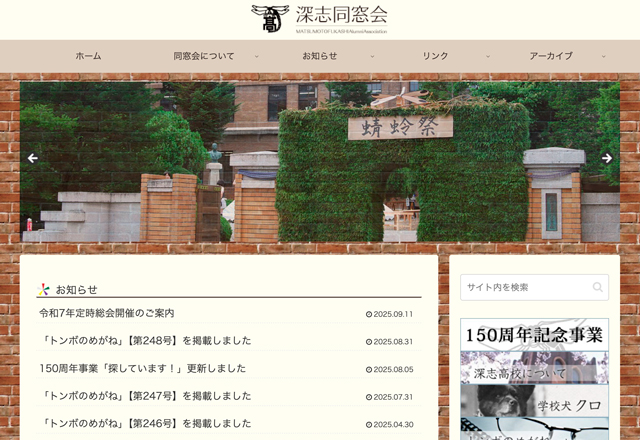
Task: Open the 学校犬 クロ banner
Action: click(x=534, y=401)
